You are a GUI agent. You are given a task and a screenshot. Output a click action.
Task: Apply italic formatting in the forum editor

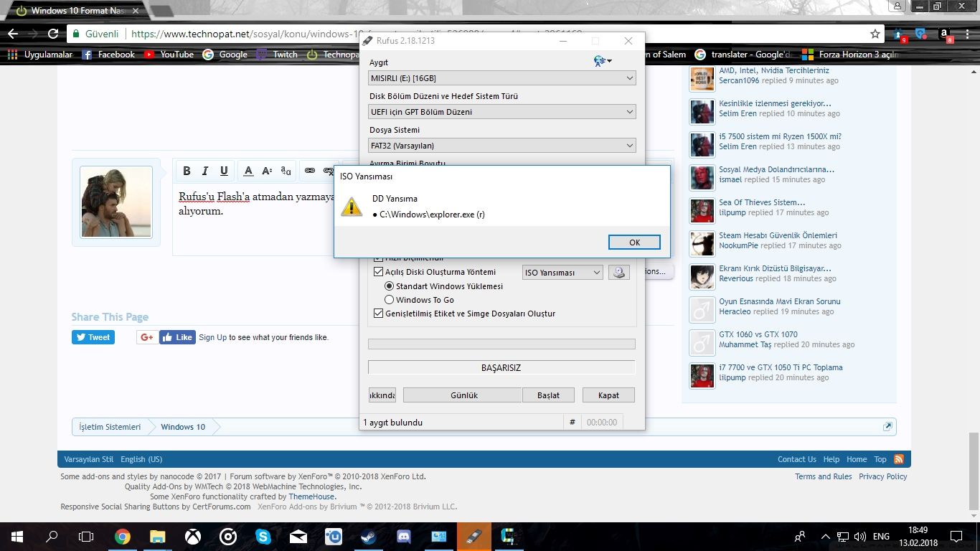(x=205, y=171)
